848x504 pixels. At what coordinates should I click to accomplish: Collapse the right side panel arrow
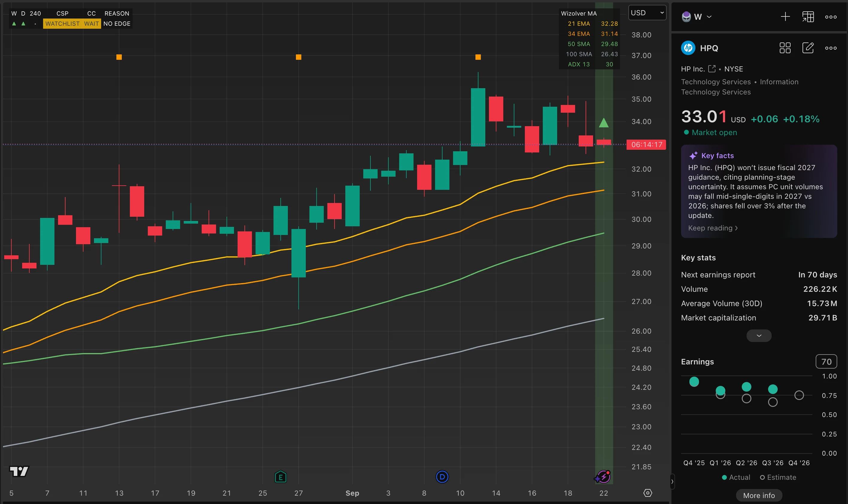(x=672, y=482)
